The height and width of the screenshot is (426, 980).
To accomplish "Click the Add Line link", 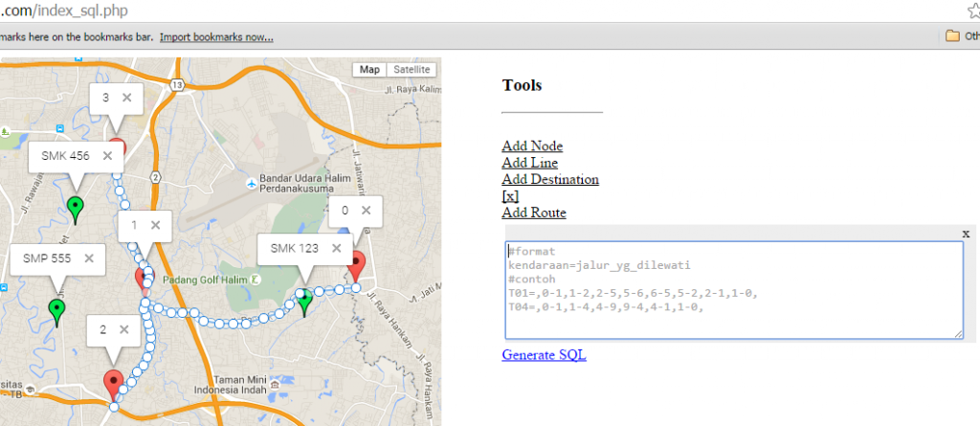I will click(x=529, y=163).
